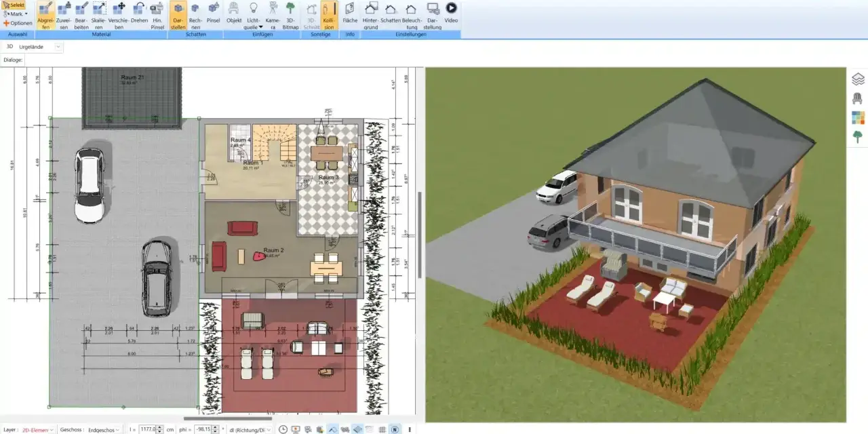Open the Mark. dropdown
The height and width of the screenshot is (434, 868).
click(15, 14)
